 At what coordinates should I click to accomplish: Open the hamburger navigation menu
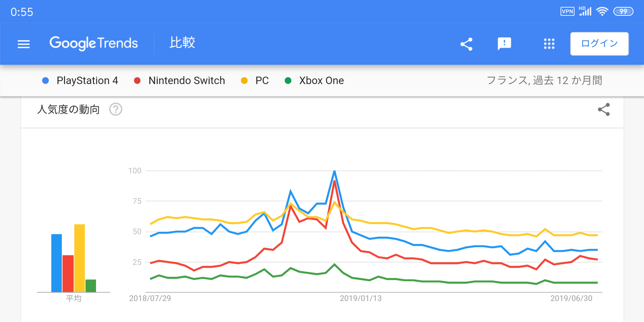[24, 44]
